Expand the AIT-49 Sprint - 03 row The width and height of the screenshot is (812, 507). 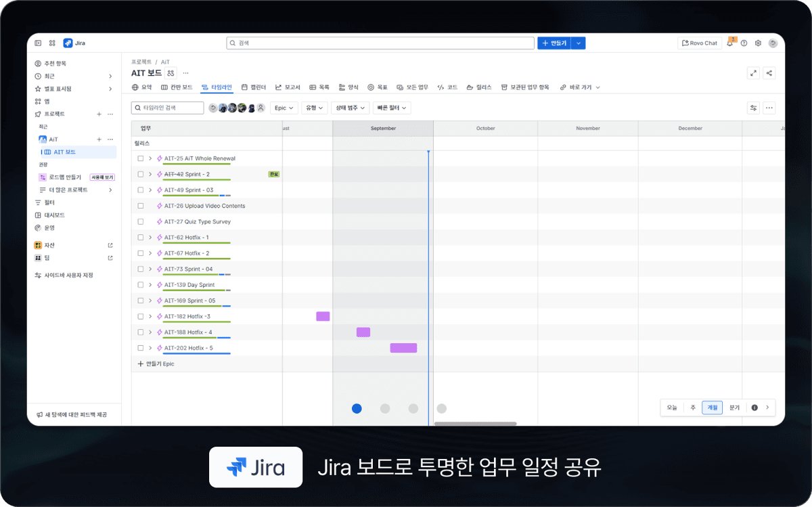click(150, 190)
